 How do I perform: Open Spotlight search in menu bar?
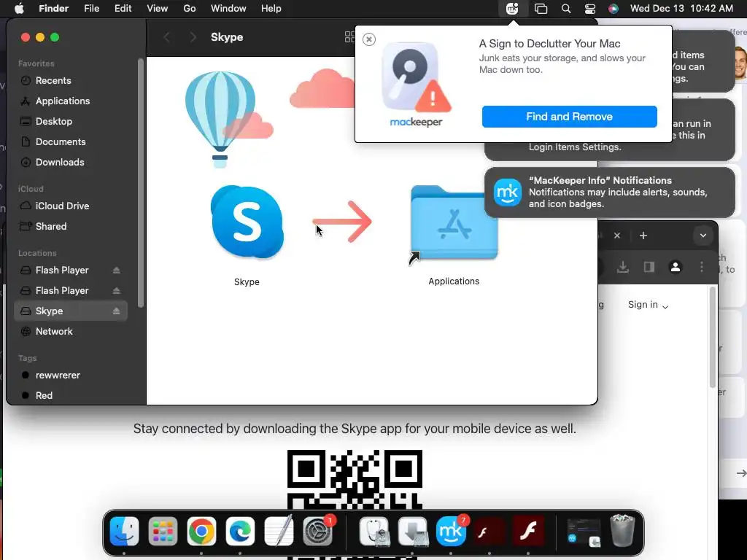566,9
